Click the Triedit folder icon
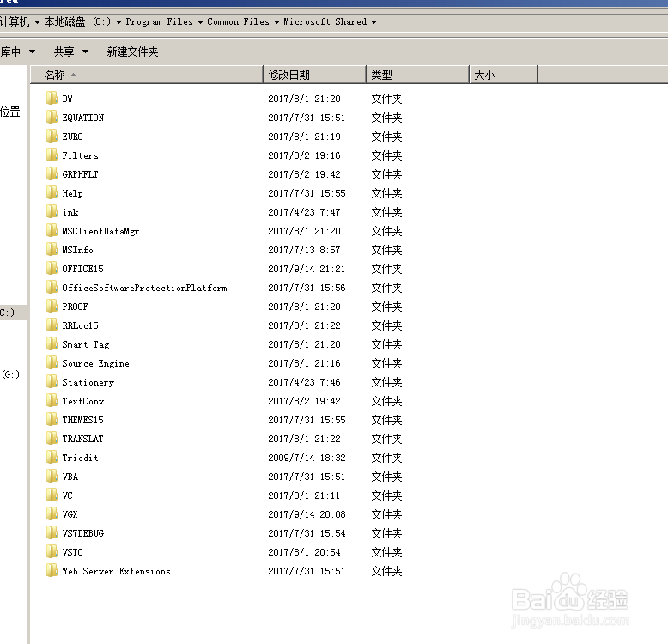The image size is (668, 644). [52, 457]
